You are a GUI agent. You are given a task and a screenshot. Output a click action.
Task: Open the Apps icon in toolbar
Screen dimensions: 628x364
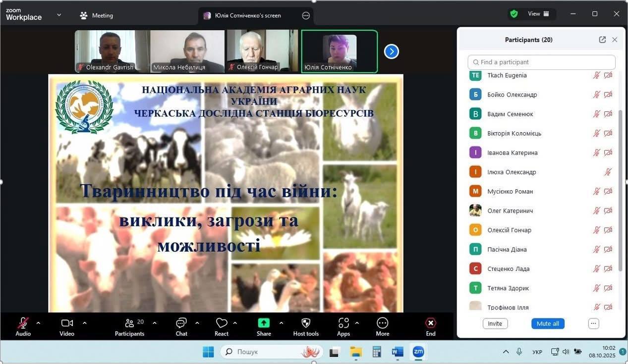point(343,323)
